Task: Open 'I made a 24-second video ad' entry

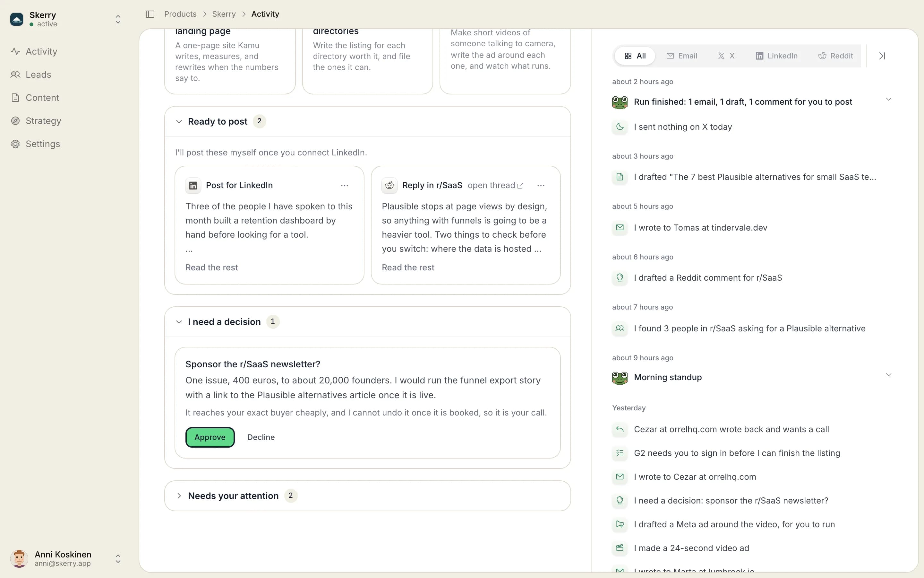Action: 691,548
